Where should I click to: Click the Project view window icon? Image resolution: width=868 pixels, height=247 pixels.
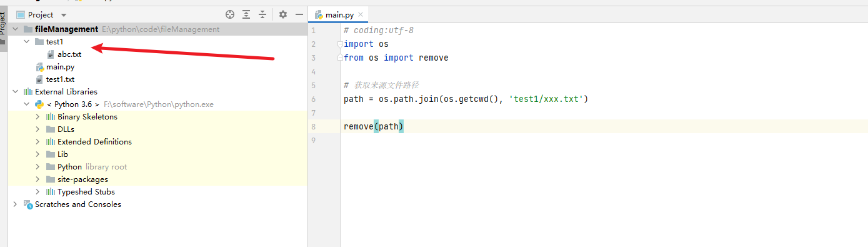point(20,14)
